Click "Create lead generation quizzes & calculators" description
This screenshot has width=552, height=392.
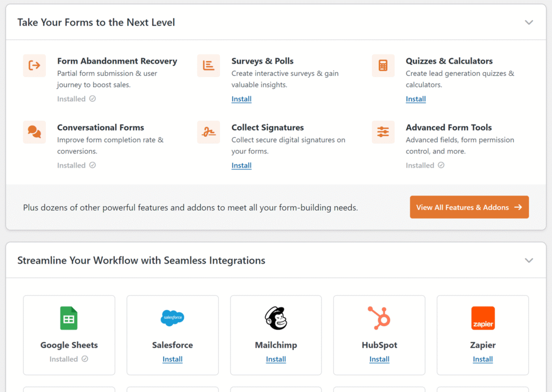[460, 79]
